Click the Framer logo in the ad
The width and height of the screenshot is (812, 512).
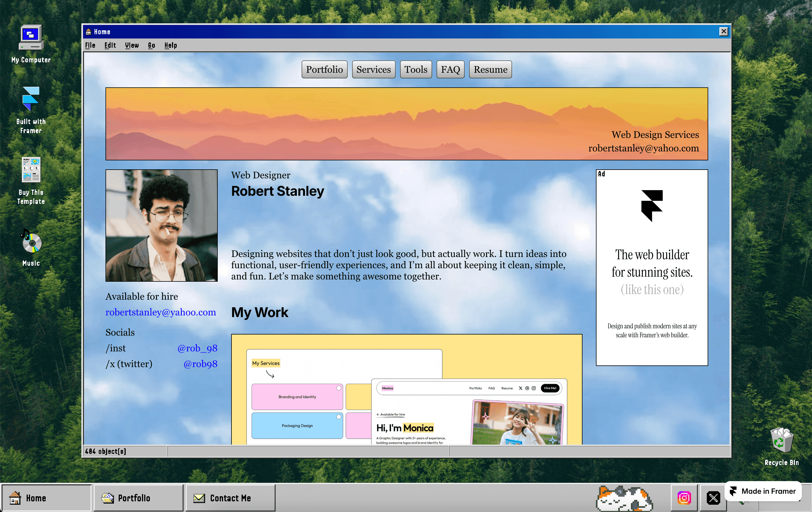(652, 206)
